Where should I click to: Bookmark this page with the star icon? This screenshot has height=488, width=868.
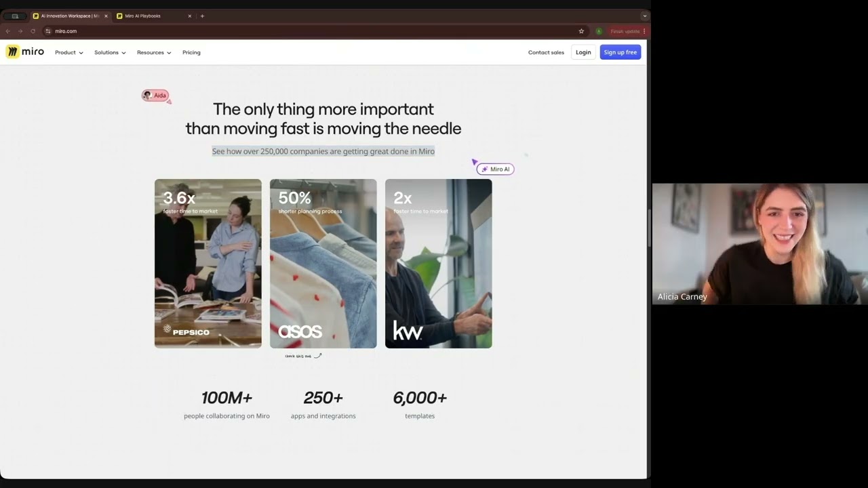(x=581, y=31)
